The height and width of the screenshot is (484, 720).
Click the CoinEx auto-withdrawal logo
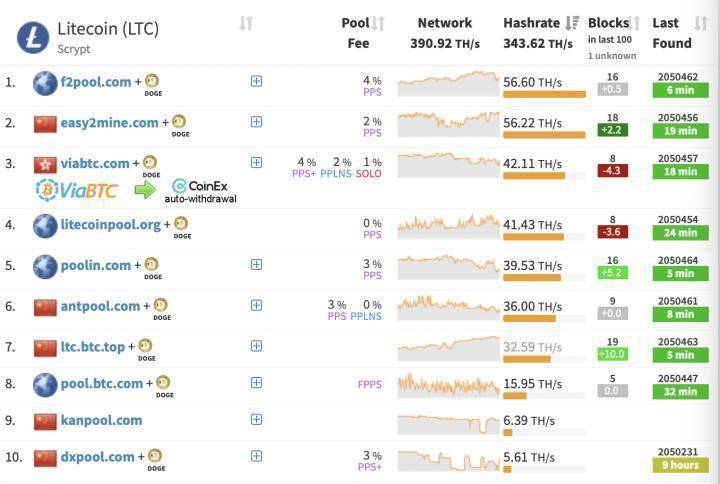tap(201, 189)
